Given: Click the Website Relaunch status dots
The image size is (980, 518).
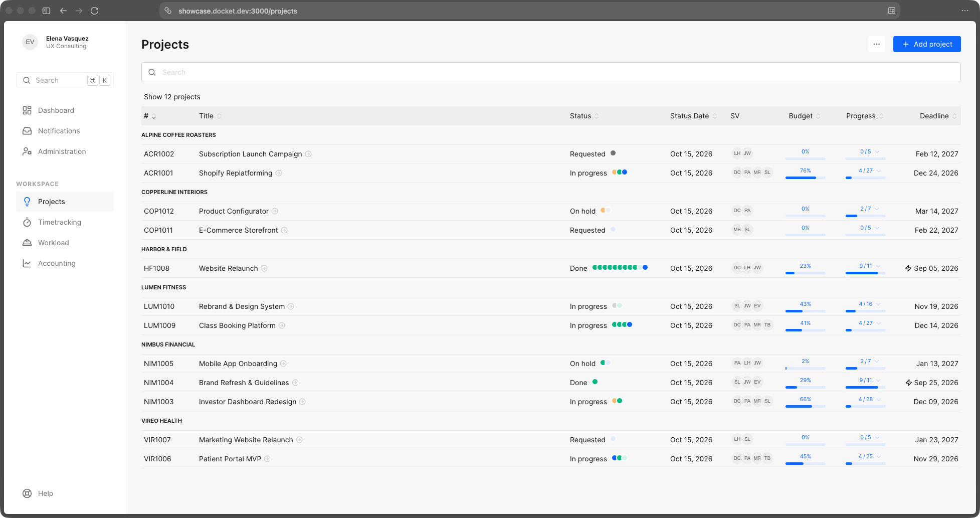Looking at the screenshot, I should point(620,267).
